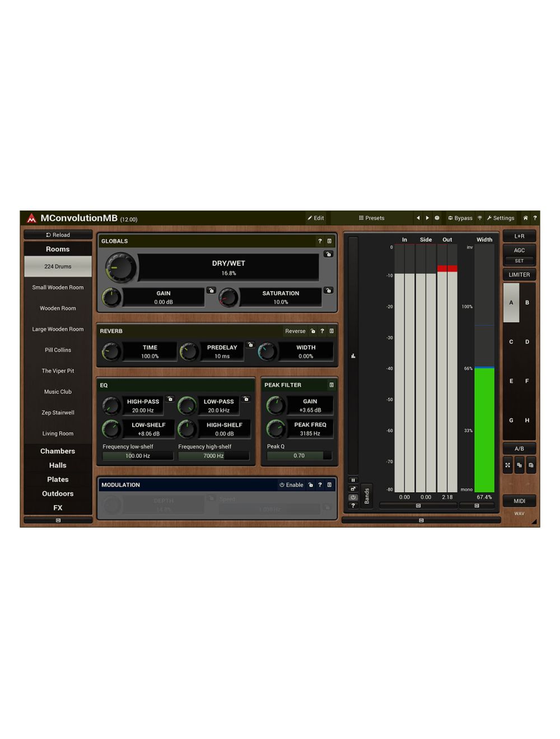Toggle Reverse in the Reverb section

(x=295, y=331)
